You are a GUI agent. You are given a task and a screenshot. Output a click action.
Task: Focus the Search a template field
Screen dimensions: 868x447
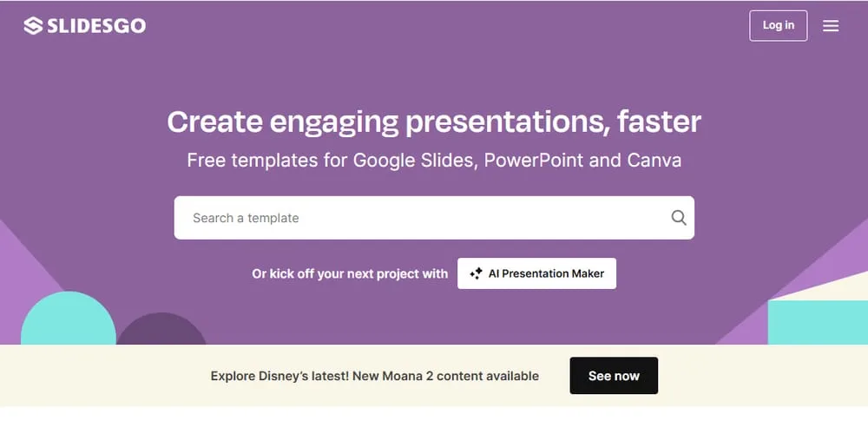434,217
